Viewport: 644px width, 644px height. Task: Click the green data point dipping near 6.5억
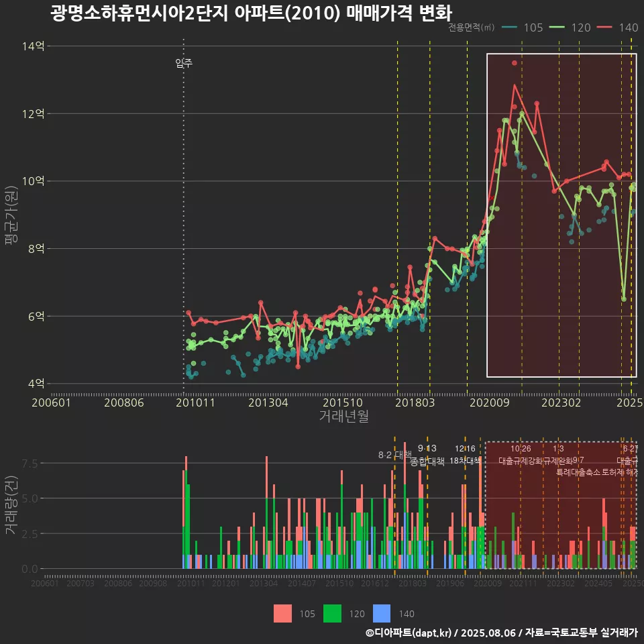coord(624,299)
